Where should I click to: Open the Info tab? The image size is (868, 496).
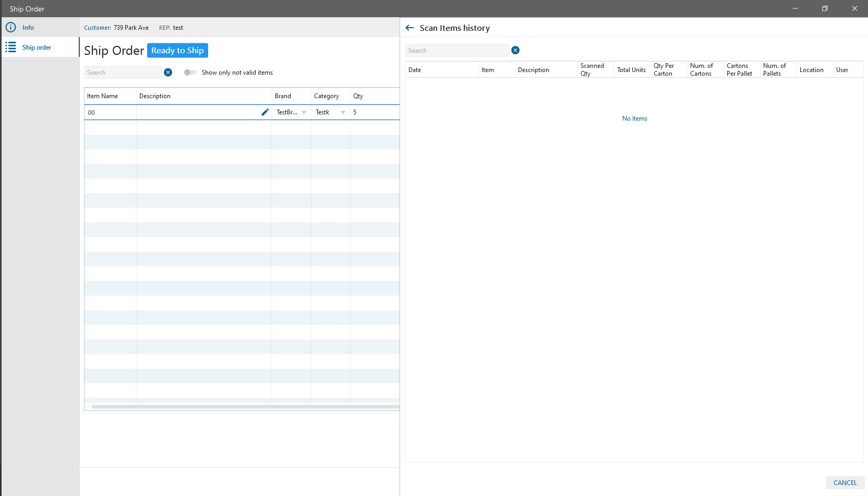pyautogui.click(x=28, y=28)
